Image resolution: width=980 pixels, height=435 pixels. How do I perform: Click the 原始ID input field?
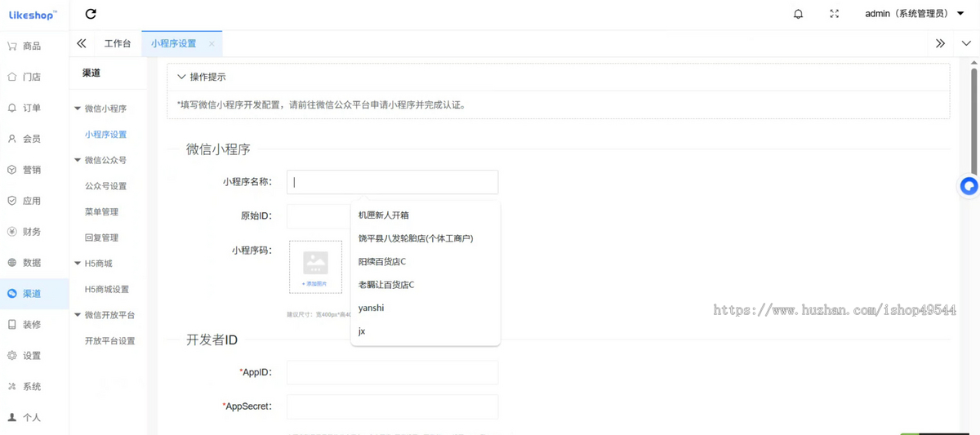pos(318,216)
